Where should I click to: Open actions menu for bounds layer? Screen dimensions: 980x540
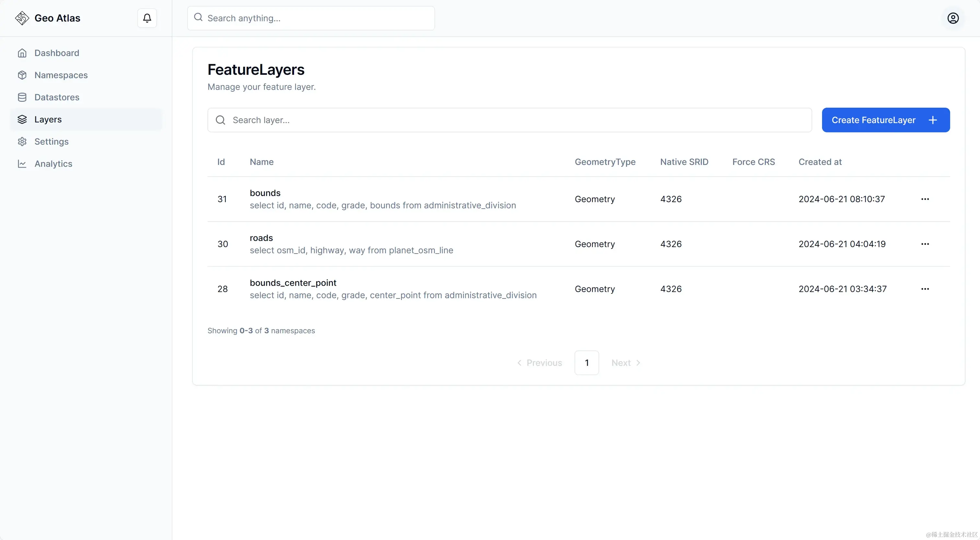[x=925, y=199]
